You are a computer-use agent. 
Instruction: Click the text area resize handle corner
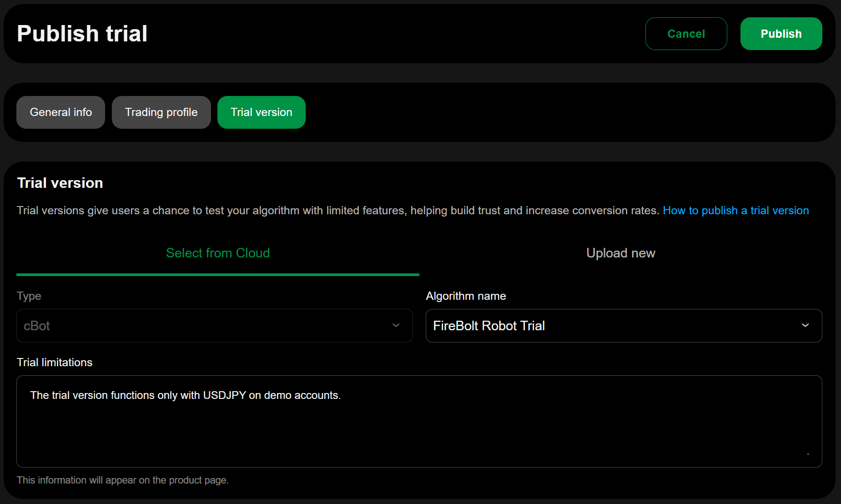[808, 454]
